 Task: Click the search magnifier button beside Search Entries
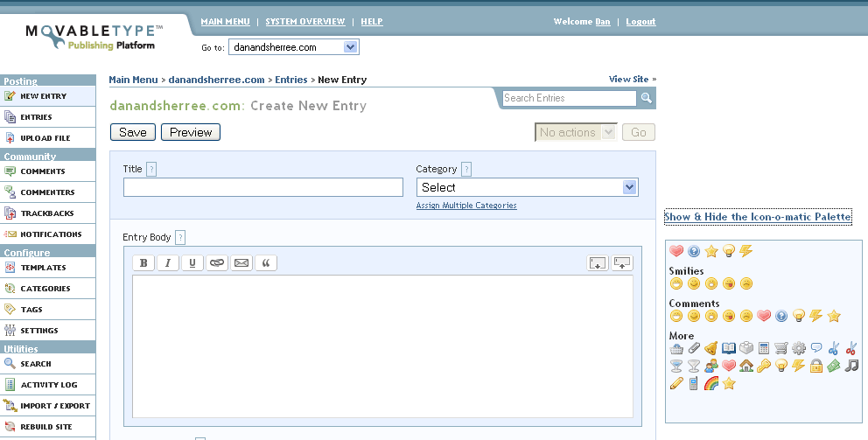[x=646, y=99]
